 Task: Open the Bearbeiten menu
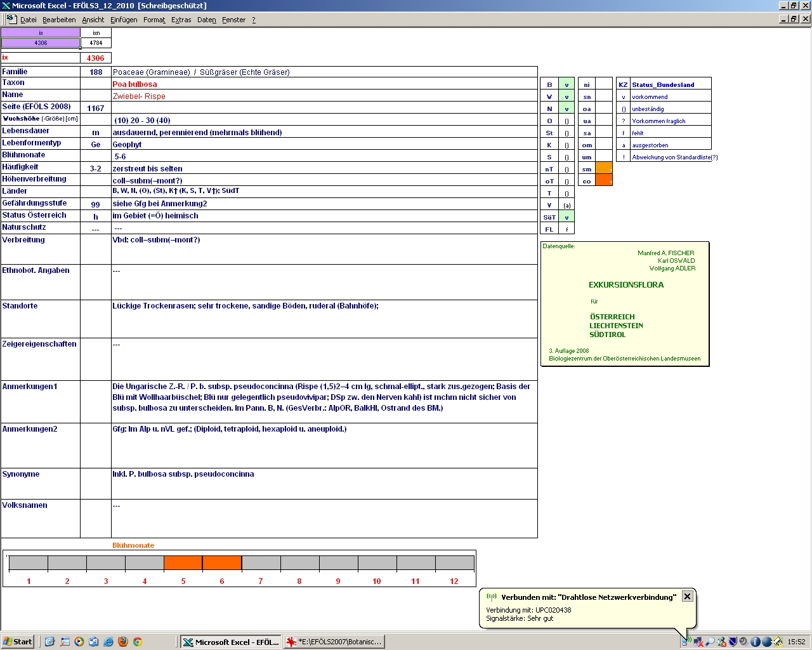(x=59, y=20)
